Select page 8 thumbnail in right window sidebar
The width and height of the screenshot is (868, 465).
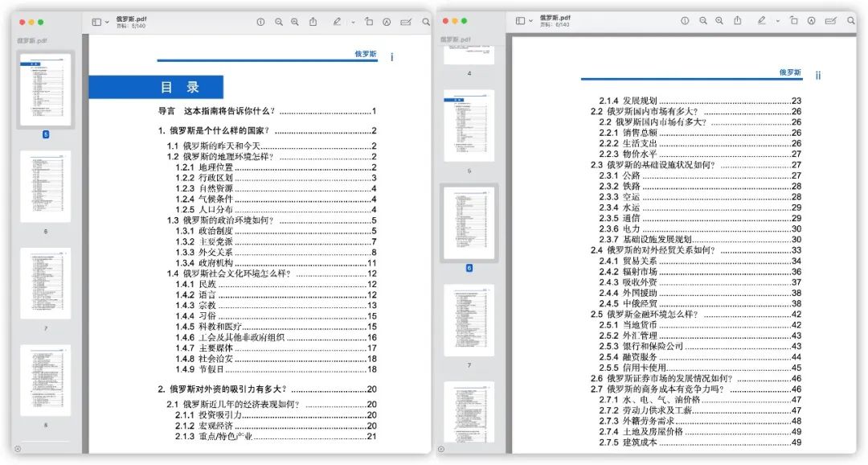click(x=469, y=411)
